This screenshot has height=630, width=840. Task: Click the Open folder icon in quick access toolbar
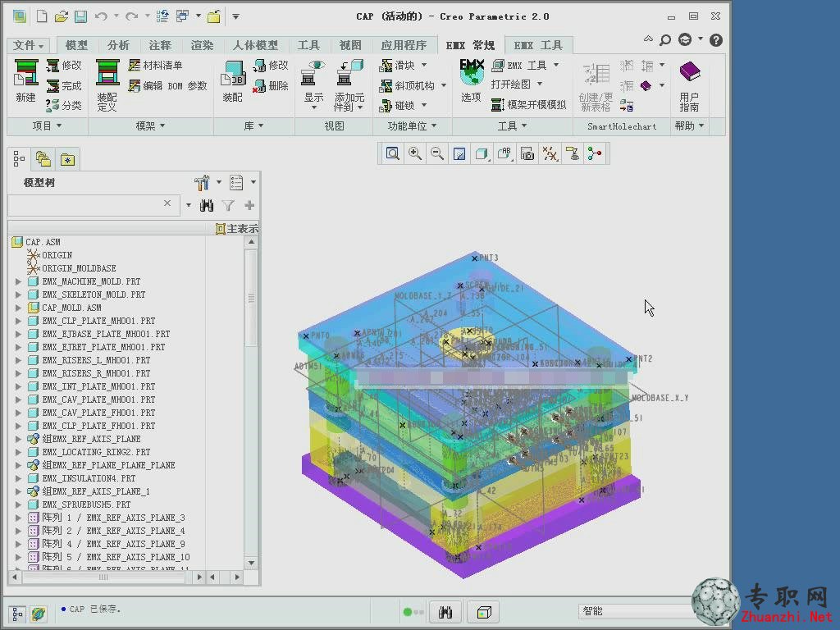pyautogui.click(x=61, y=16)
